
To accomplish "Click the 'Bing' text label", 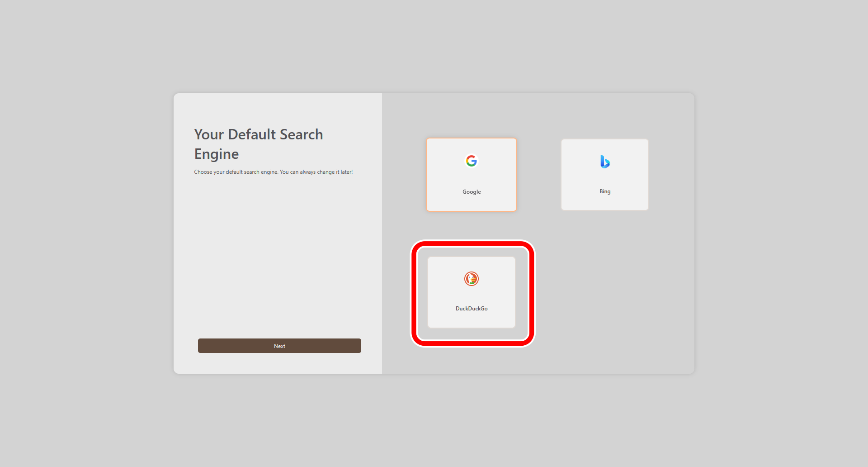I will (605, 191).
